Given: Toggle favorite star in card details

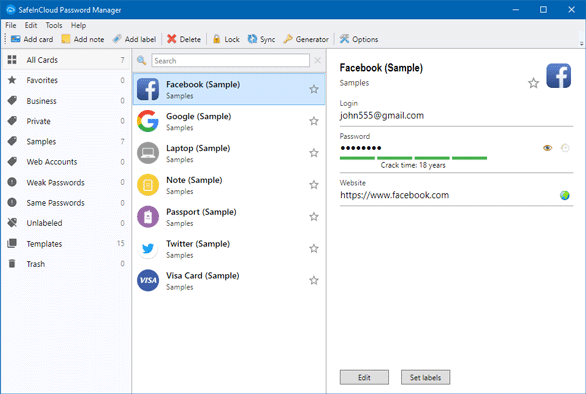Looking at the screenshot, I should 533,83.
